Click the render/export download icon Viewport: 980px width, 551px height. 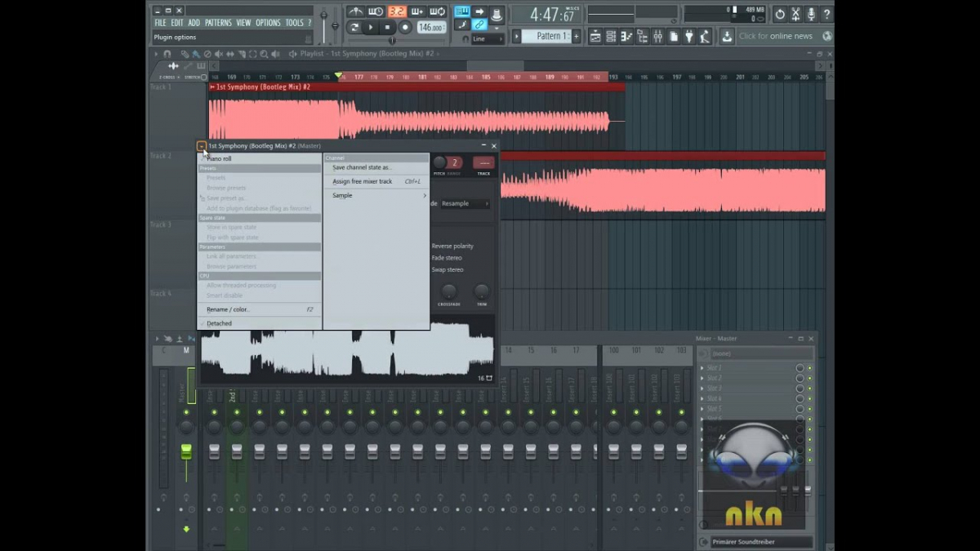pyautogui.click(x=726, y=37)
